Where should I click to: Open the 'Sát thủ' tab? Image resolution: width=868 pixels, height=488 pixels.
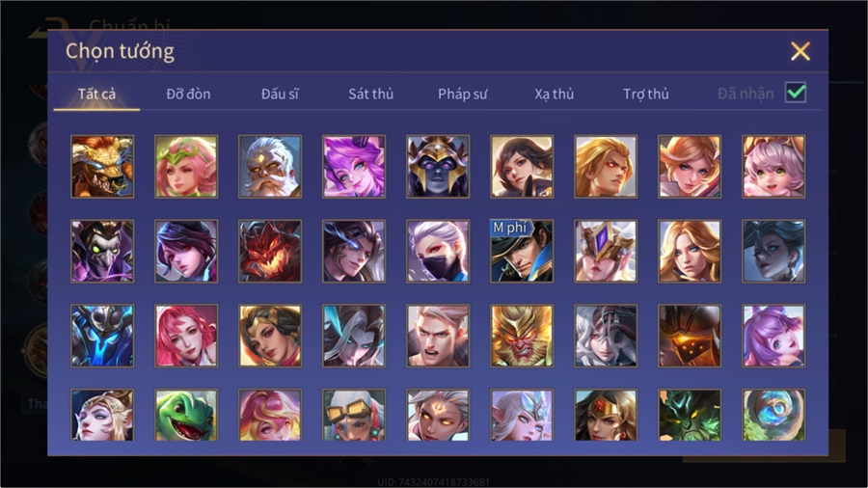tap(371, 95)
